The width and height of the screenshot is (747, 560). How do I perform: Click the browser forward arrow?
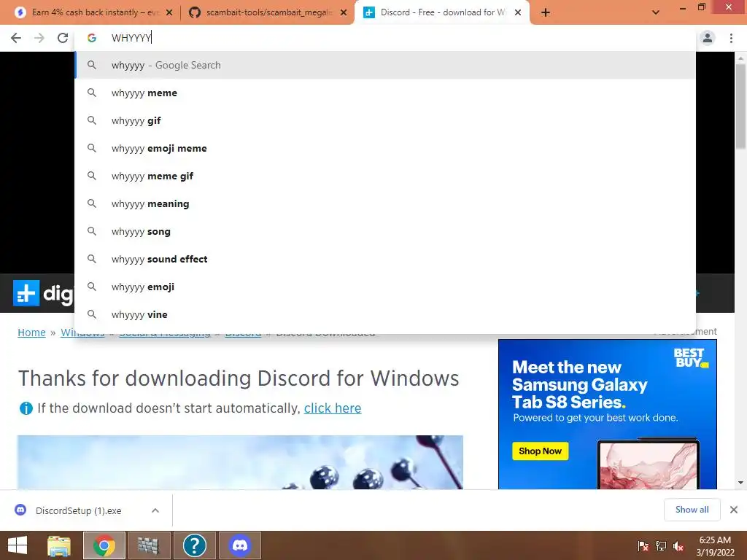pos(39,38)
